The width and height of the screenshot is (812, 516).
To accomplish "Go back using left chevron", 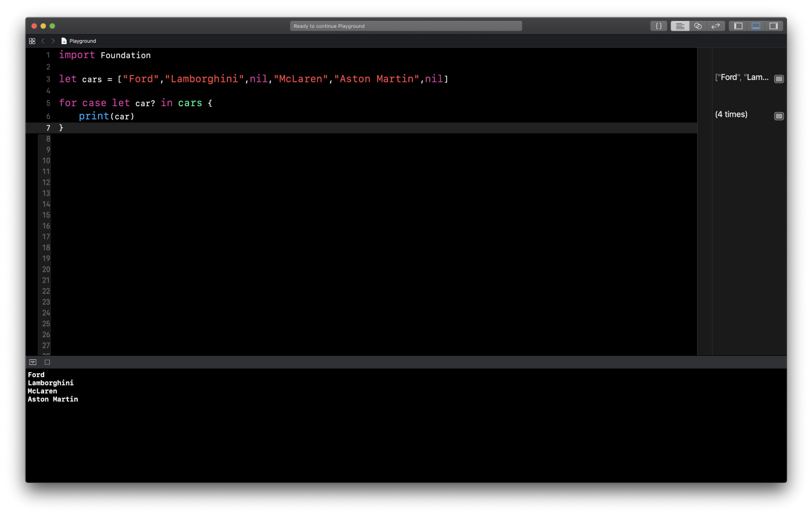I will pos(43,41).
